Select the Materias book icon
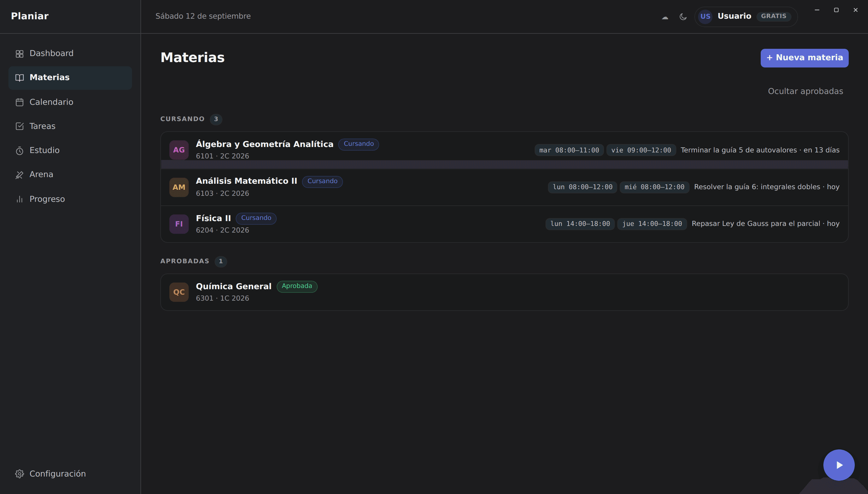The width and height of the screenshot is (868, 494). pyautogui.click(x=20, y=78)
